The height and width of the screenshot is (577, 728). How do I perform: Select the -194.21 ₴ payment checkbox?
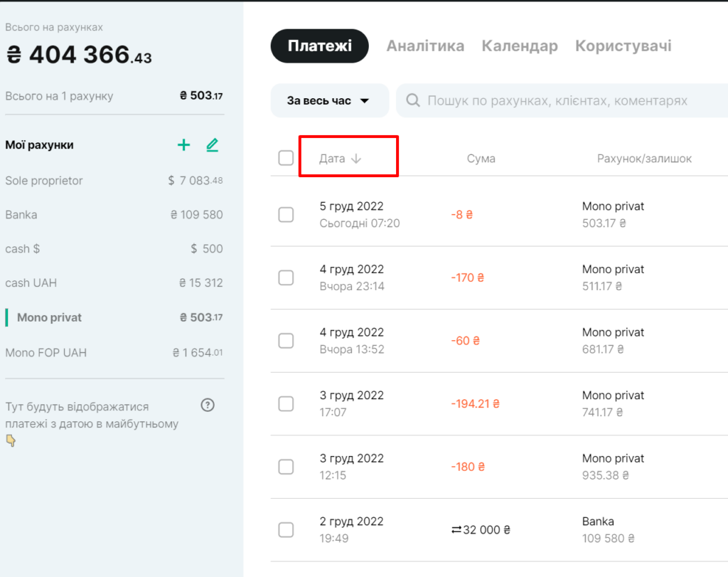[x=286, y=403]
